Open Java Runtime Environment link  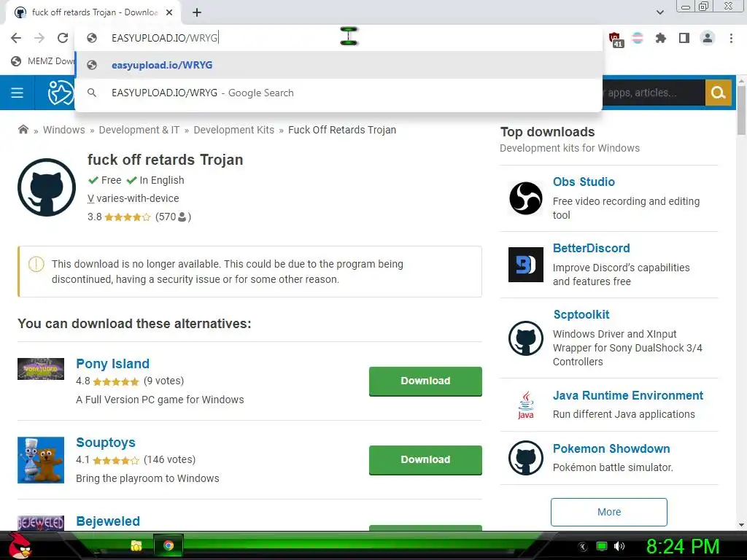click(628, 396)
